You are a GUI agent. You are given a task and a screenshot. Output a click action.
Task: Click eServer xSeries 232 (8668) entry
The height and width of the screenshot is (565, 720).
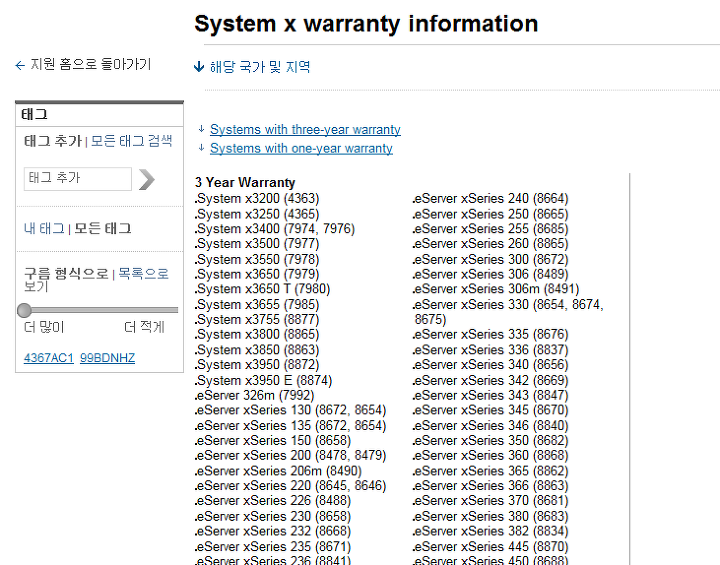coord(273,531)
